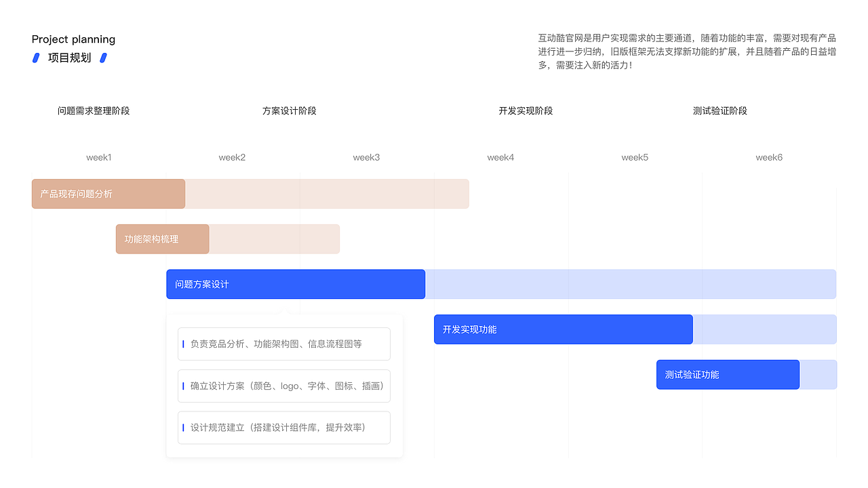868x488 pixels.
Task: Switch to the 方案设计阶段 phase
Action: (x=289, y=110)
